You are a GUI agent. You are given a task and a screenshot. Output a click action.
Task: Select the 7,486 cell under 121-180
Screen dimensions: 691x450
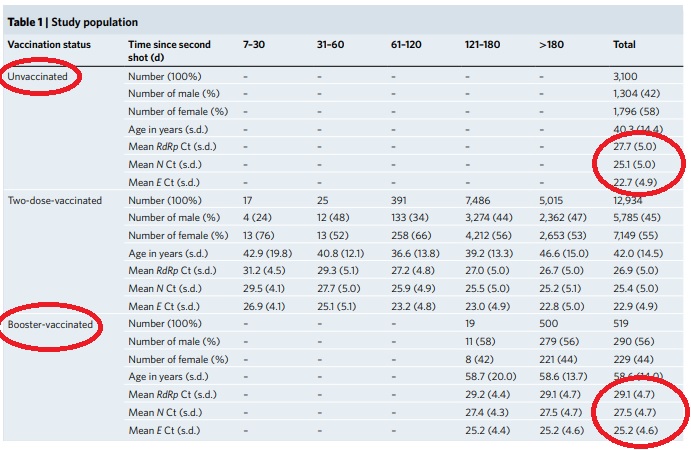coord(480,200)
